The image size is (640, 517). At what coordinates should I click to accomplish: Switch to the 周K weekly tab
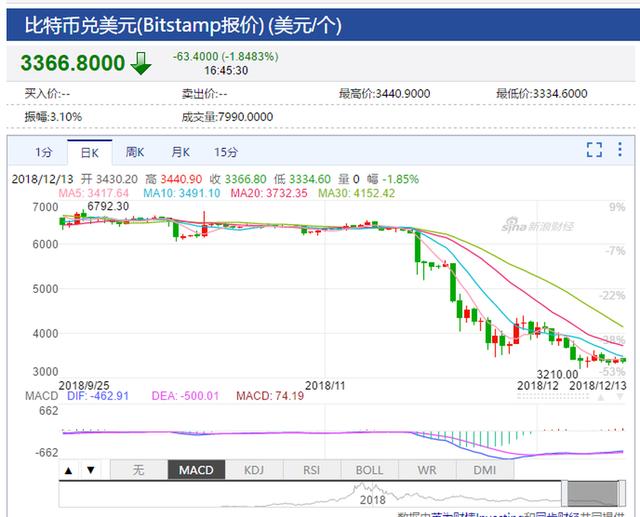coord(135,152)
